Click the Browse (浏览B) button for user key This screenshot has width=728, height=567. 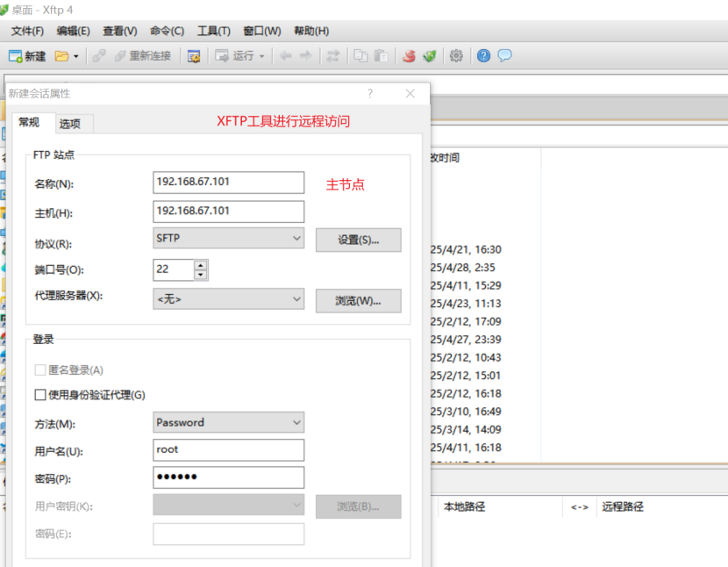(359, 506)
